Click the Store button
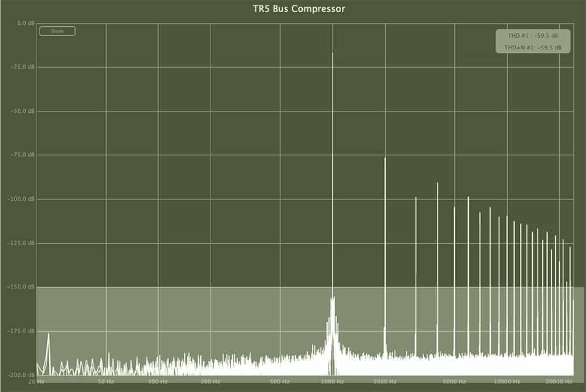This screenshot has width=586, height=392. coord(57,31)
